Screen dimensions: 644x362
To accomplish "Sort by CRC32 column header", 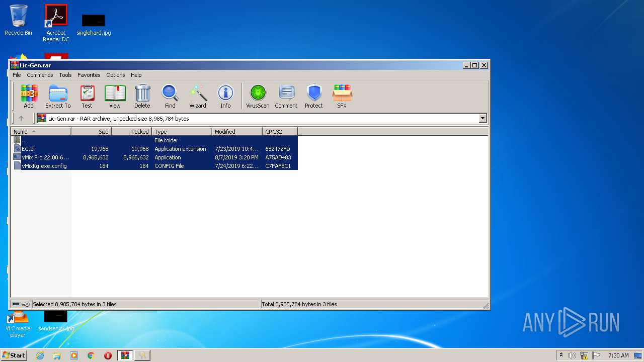I will pyautogui.click(x=280, y=132).
